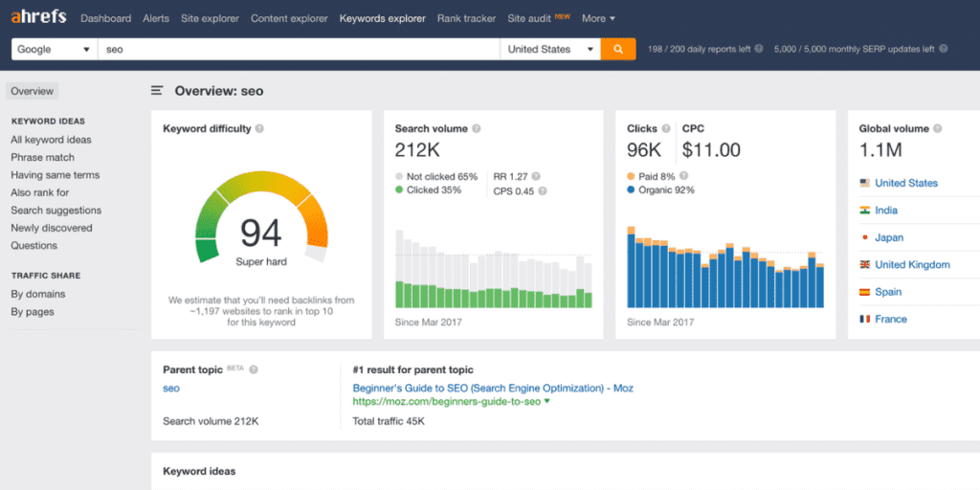Click the orange search magnifier button
Image resolution: width=980 pixels, height=490 pixels.
click(x=618, y=49)
